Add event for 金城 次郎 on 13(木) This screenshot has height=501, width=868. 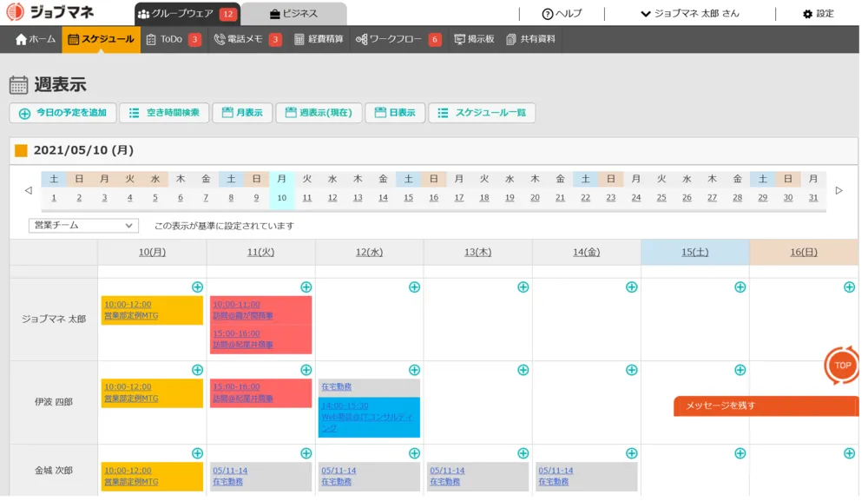[x=523, y=453]
